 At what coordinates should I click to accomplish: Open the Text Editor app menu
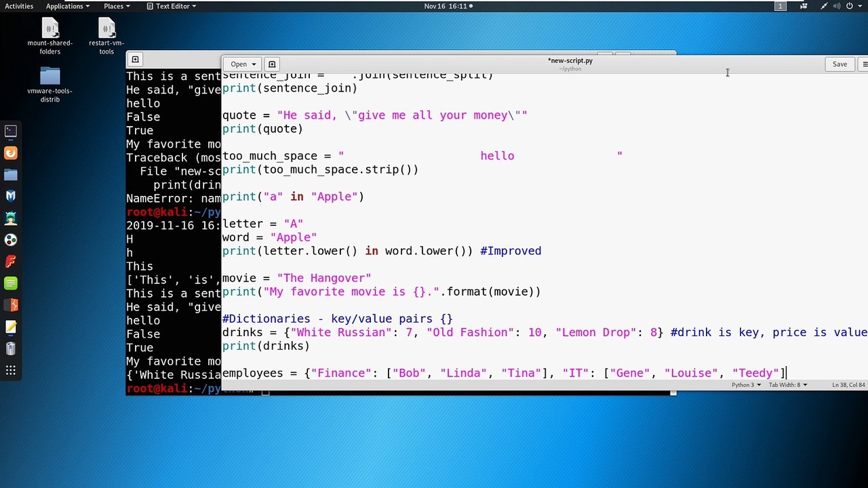click(172, 6)
